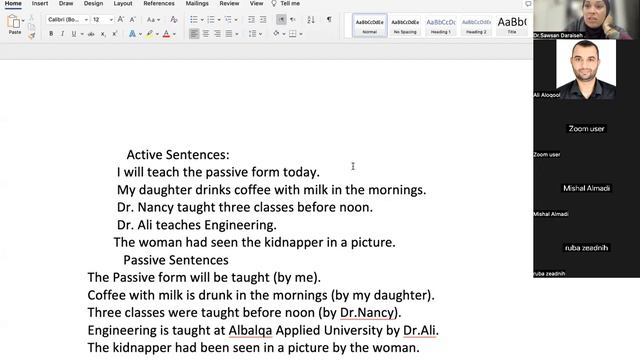This screenshot has width=640, height=360.
Task: Apply the yellow text highlight color
Action: point(150,34)
